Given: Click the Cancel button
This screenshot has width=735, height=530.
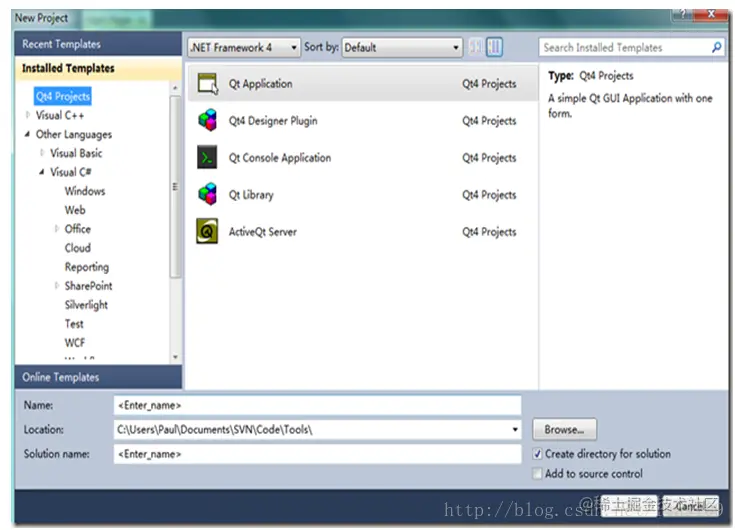Looking at the screenshot, I should pyautogui.click(x=690, y=506).
